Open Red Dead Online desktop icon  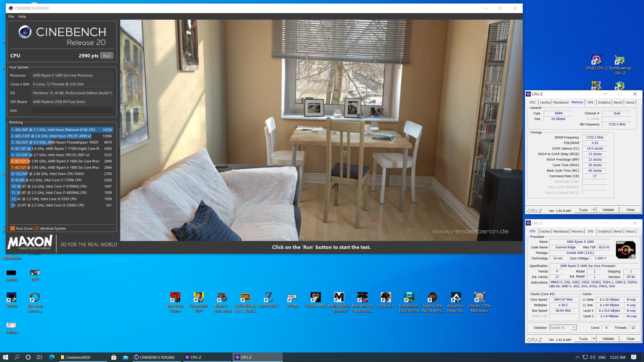175,302
